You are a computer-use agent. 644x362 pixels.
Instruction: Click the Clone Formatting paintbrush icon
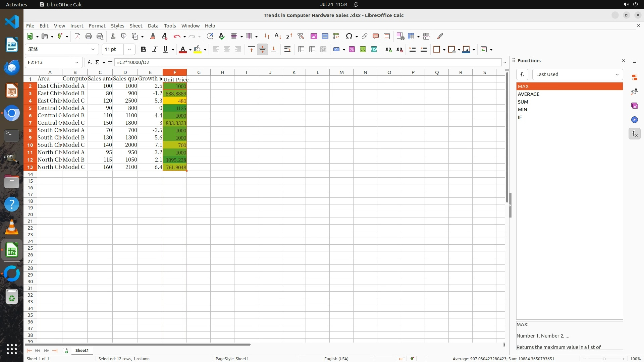point(153,36)
